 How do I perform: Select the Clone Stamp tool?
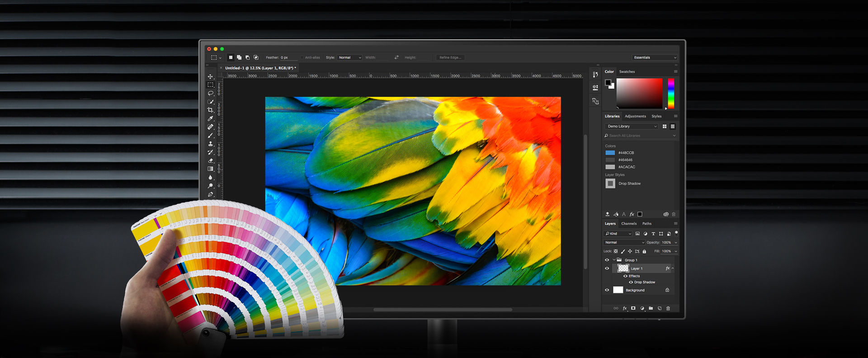coord(210,144)
